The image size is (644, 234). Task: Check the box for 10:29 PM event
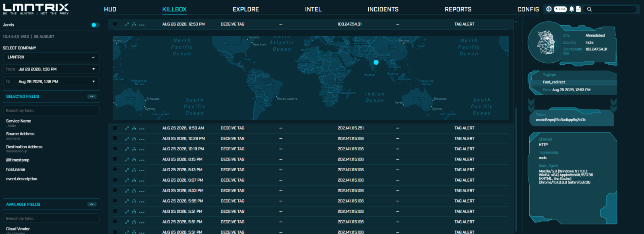point(115,138)
